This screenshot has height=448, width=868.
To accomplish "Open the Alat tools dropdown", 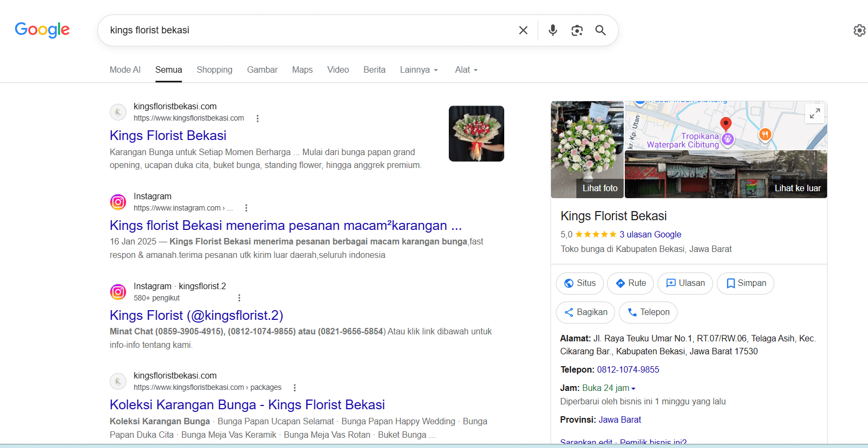I will 466,70.
